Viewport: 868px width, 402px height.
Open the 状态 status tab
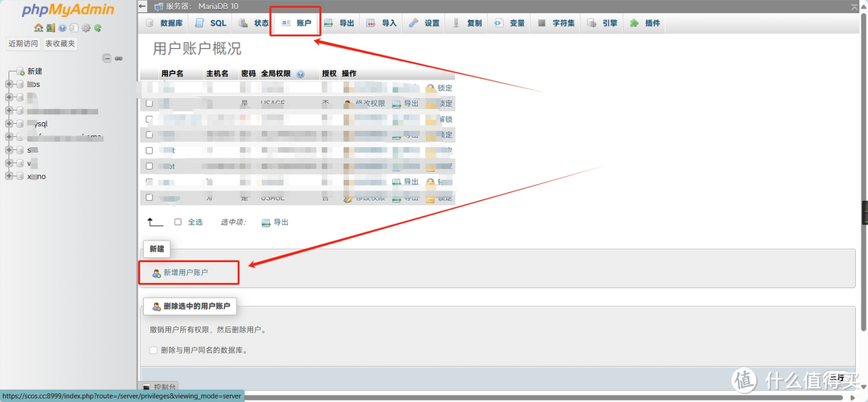click(253, 23)
